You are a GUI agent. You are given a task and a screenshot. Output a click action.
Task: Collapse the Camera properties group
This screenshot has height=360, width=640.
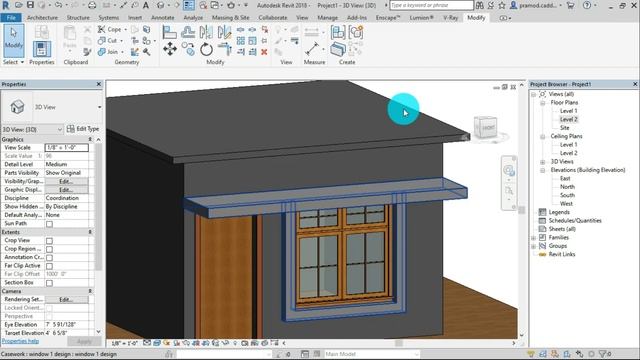[90, 291]
